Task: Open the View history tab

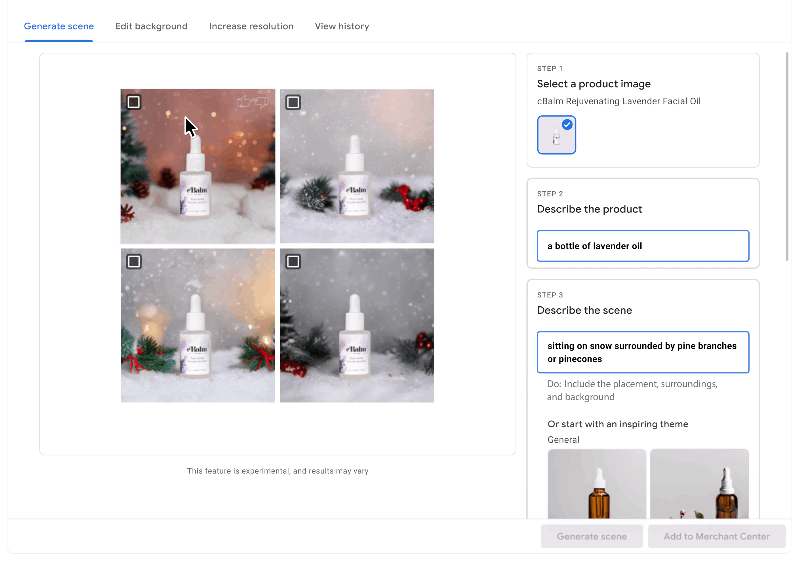Action: pos(342,26)
